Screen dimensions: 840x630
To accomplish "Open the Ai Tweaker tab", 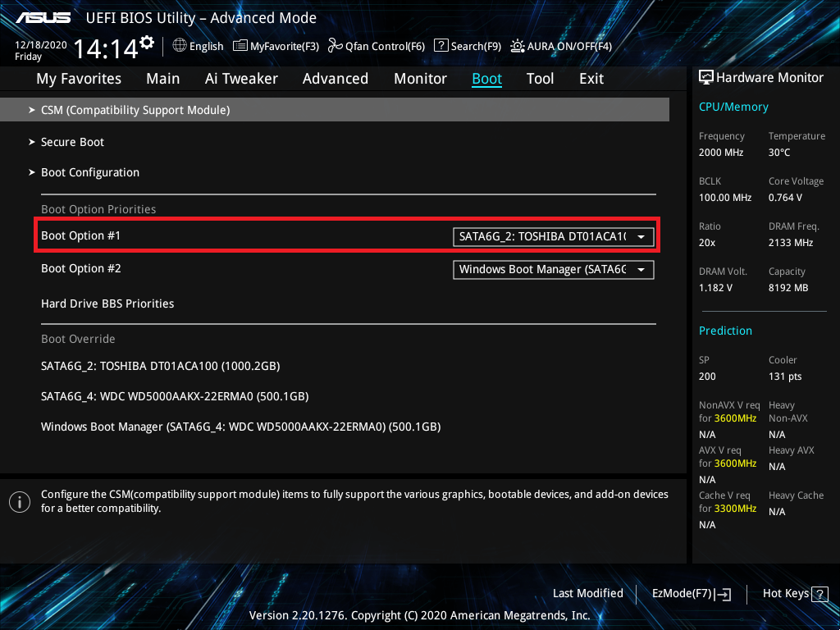I will pyautogui.click(x=241, y=79).
